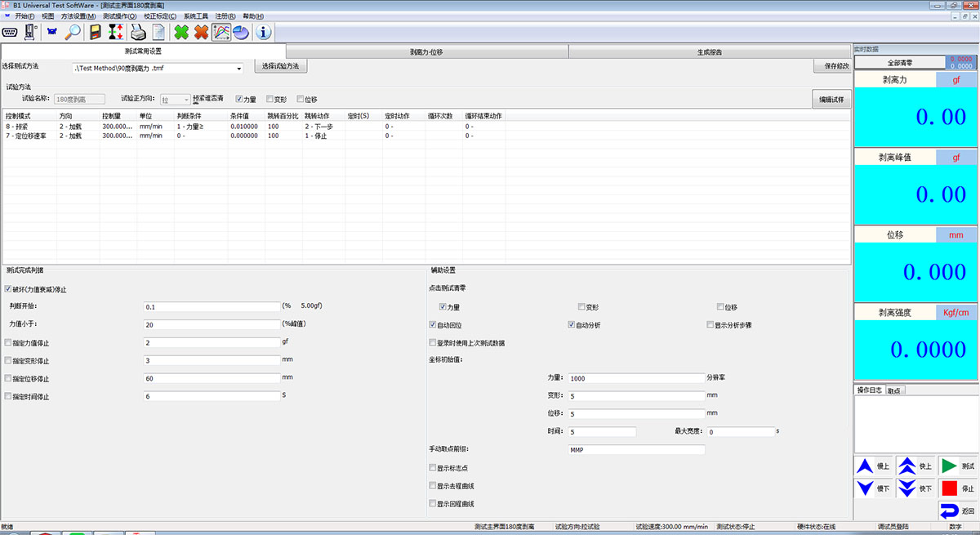Click the orange X toolbar icon
The width and height of the screenshot is (980, 535).
201,33
